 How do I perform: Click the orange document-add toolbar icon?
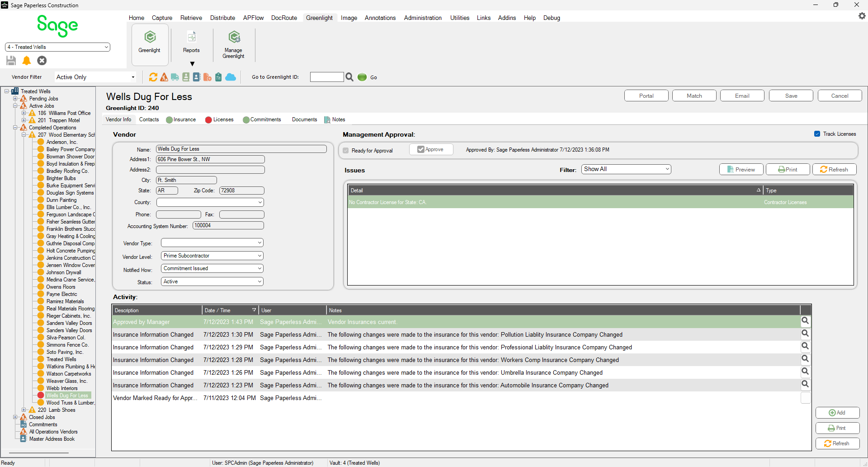pos(208,77)
